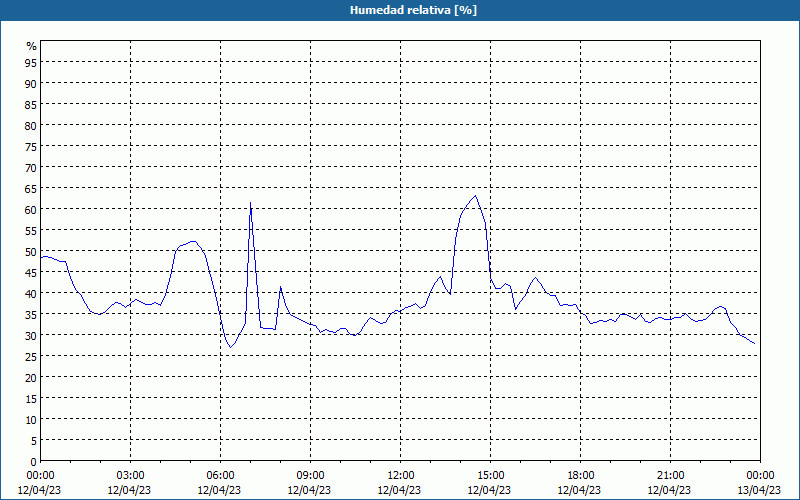Click the 21:00 time label
800x500 pixels.
(x=670, y=476)
